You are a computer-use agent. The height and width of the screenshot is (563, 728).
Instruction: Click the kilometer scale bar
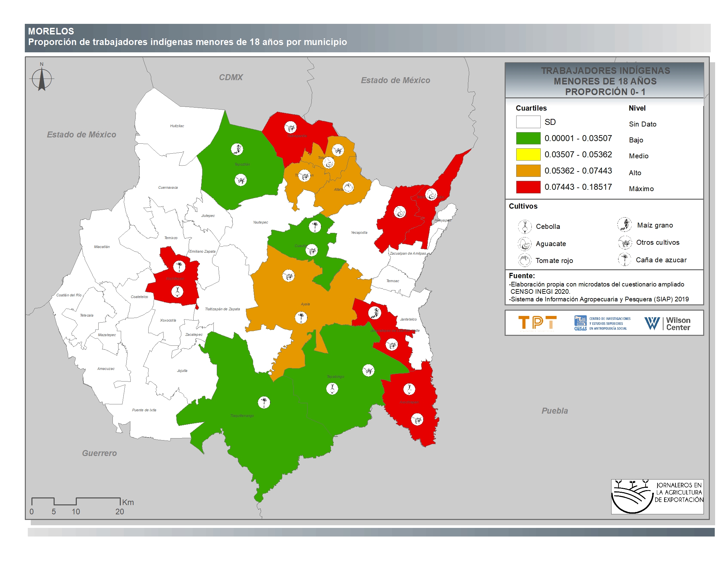(x=76, y=501)
